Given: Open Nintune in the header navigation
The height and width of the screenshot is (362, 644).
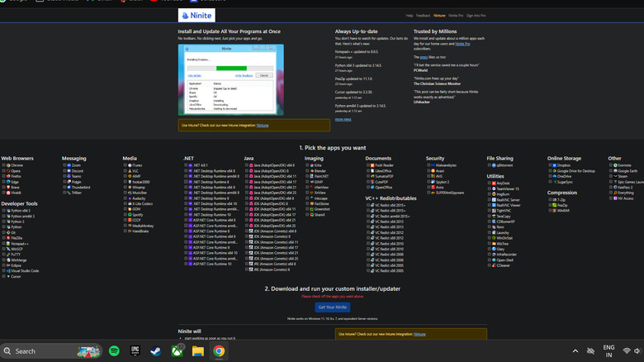Looking at the screenshot, I should pos(439,16).
